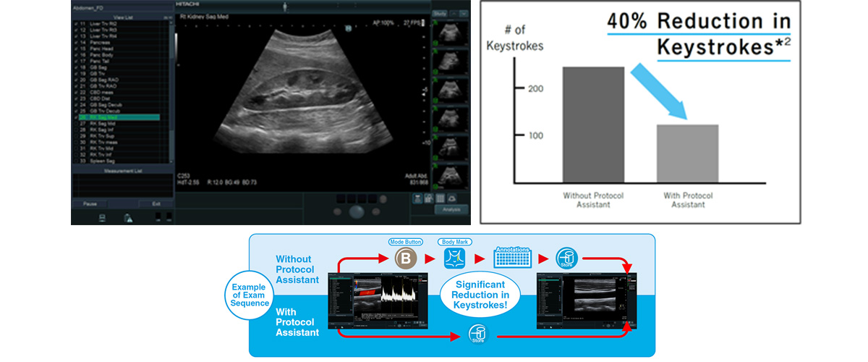Toggle the checkbox for 22 CBD meas
This screenshot has width=868, height=362.
tap(75, 93)
